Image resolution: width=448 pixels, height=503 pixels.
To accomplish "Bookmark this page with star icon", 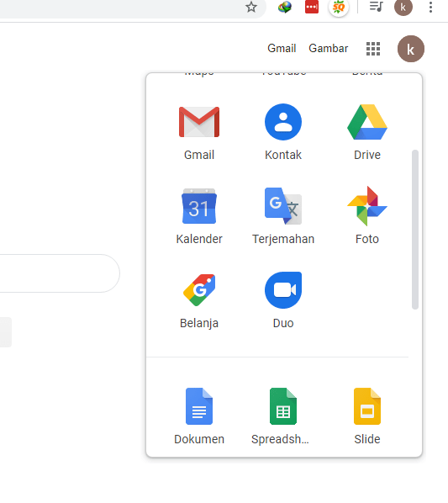I will coord(251,7).
